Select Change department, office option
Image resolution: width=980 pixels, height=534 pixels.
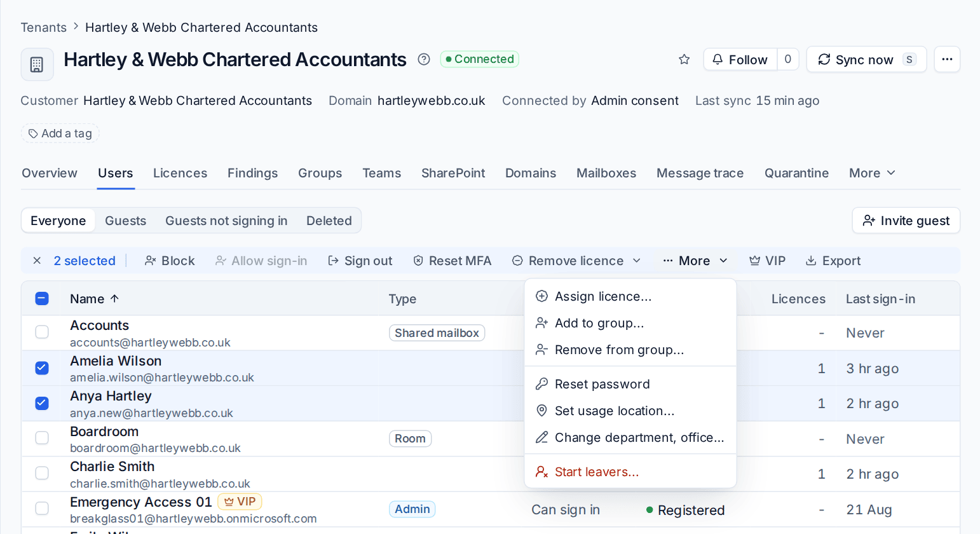pyautogui.click(x=630, y=437)
